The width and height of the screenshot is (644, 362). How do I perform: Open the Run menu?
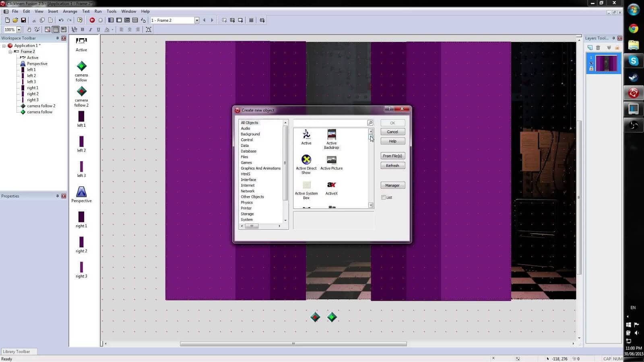98,11
